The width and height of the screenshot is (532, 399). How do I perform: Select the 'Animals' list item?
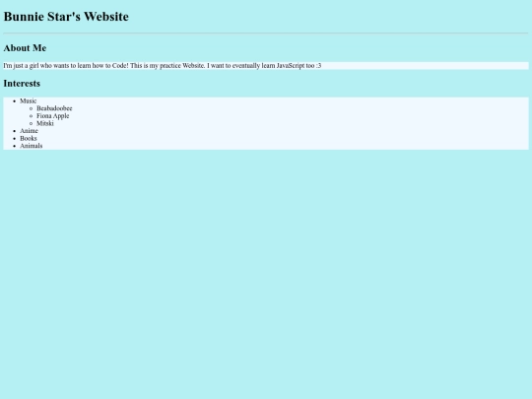click(32, 146)
